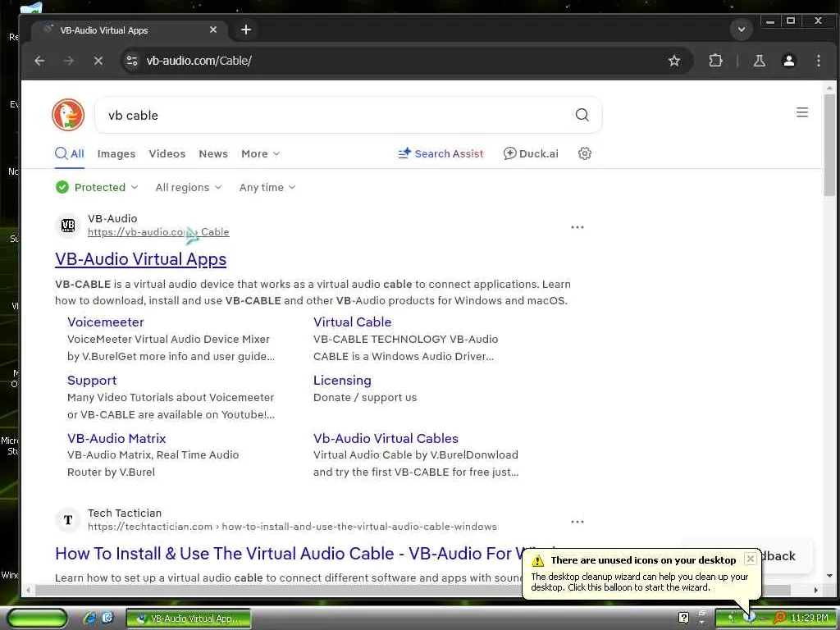Click scrollbar down arrow
This screenshot has width=840, height=630.
coord(829,576)
